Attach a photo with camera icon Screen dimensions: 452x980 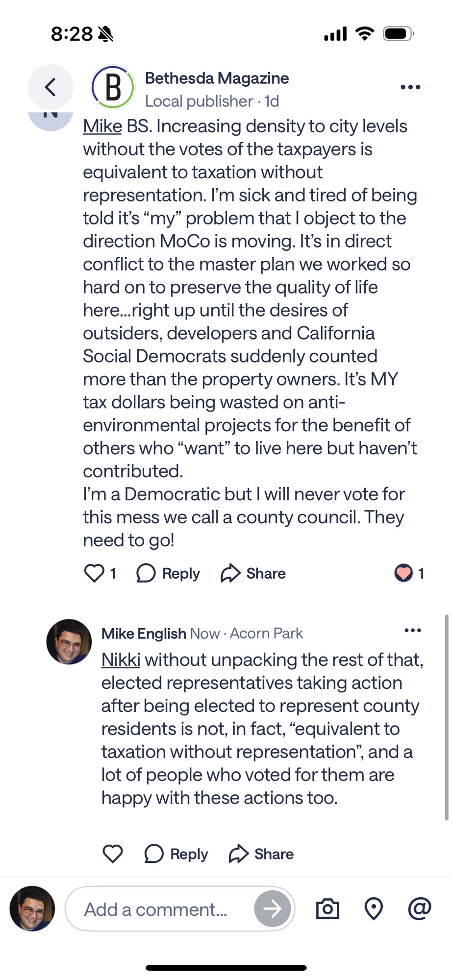(x=327, y=909)
